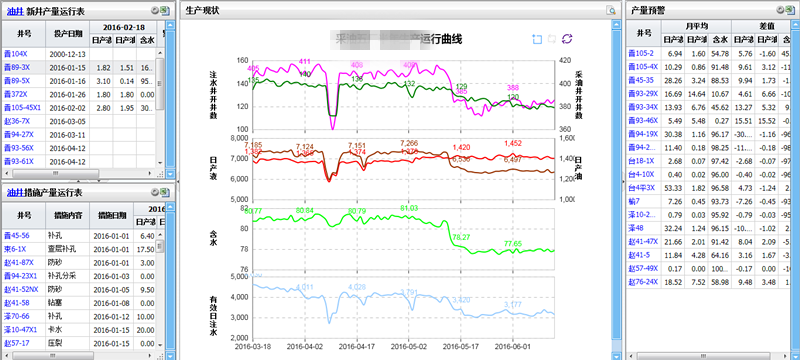
Task: Collapse the right panel via splitter arrow
Action: click(623, 181)
